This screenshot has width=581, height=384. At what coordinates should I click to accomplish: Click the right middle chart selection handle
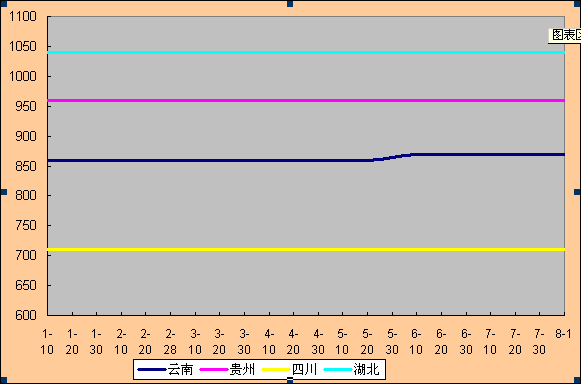click(x=577, y=192)
